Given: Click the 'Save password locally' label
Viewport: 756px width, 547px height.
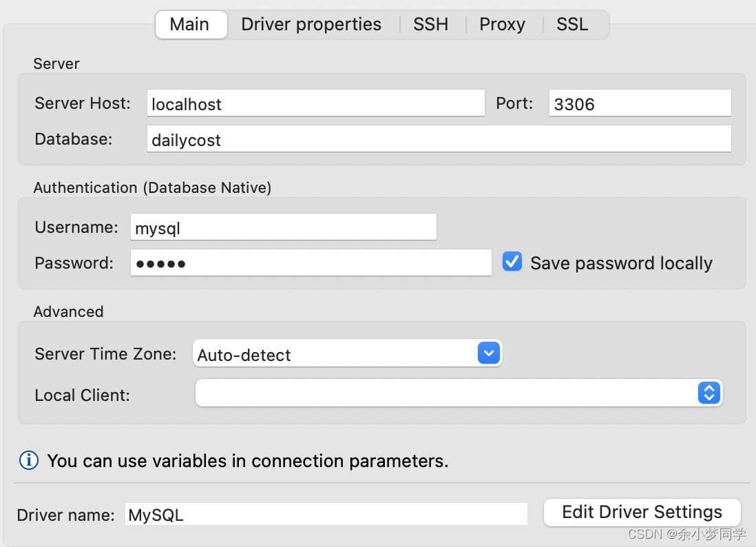Looking at the screenshot, I should (621, 263).
